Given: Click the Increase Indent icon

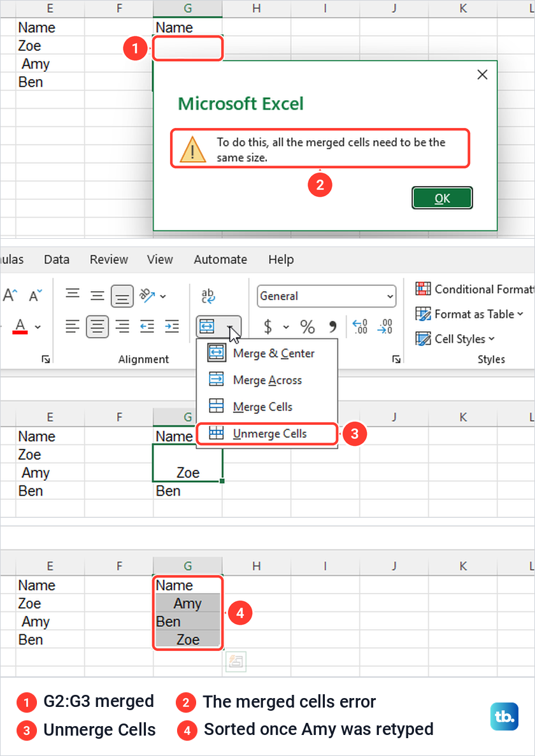Looking at the screenshot, I should point(171,326).
